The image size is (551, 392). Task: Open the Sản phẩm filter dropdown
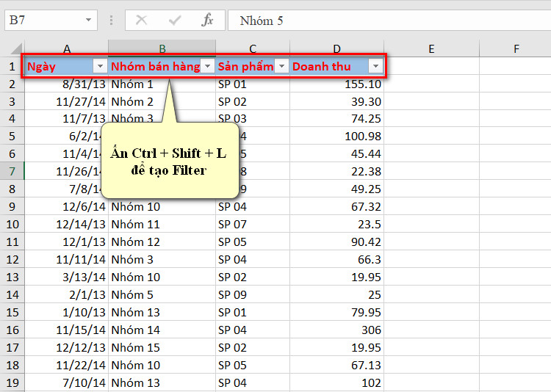coord(281,66)
